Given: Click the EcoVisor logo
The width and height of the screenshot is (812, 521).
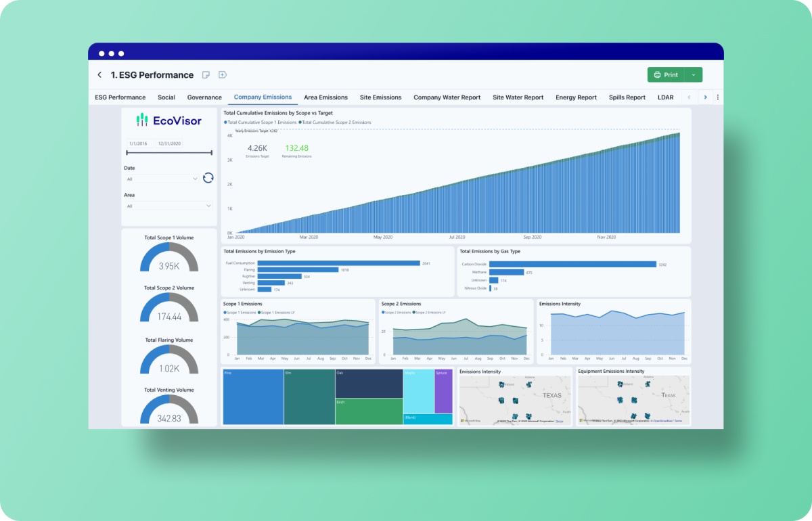Looking at the screenshot, I should pos(168,120).
